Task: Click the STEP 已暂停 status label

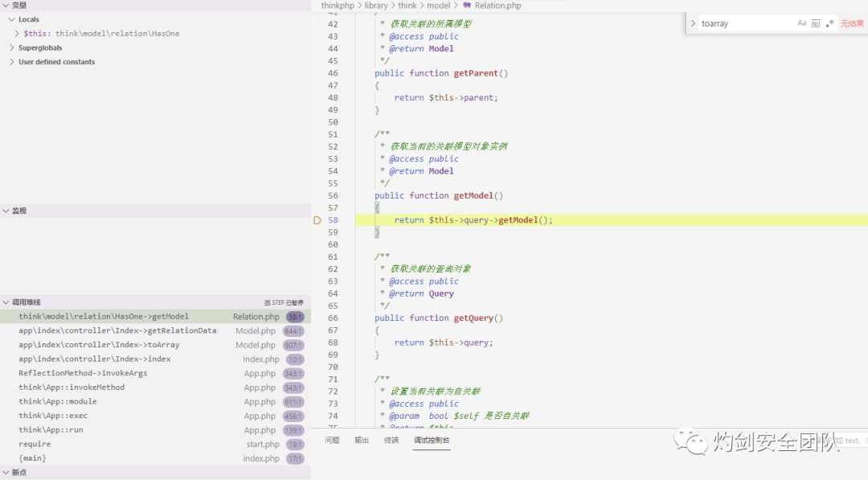Action: [x=284, y=303]
